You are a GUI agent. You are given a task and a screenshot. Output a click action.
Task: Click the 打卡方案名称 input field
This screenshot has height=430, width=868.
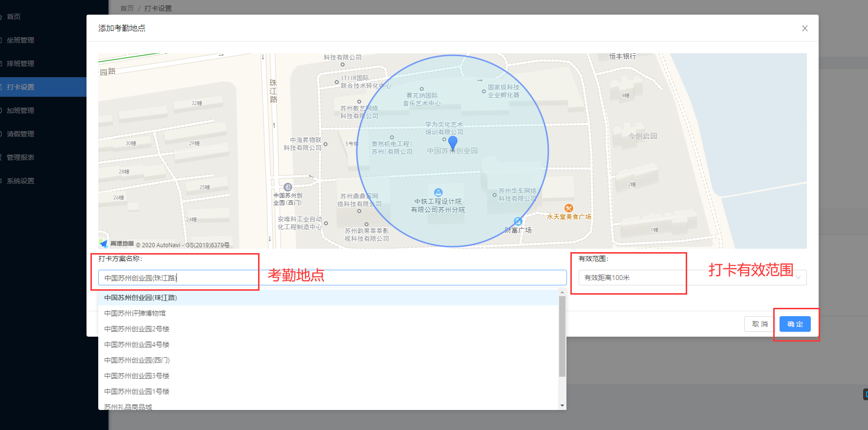click(332, 278)
